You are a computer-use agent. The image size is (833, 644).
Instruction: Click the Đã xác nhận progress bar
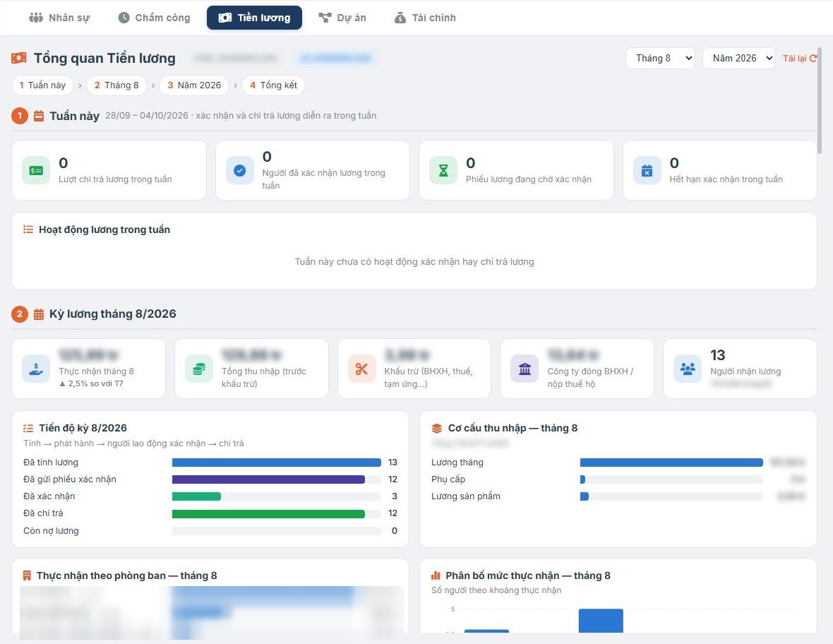pyautogui.click(x=276, y=496)
